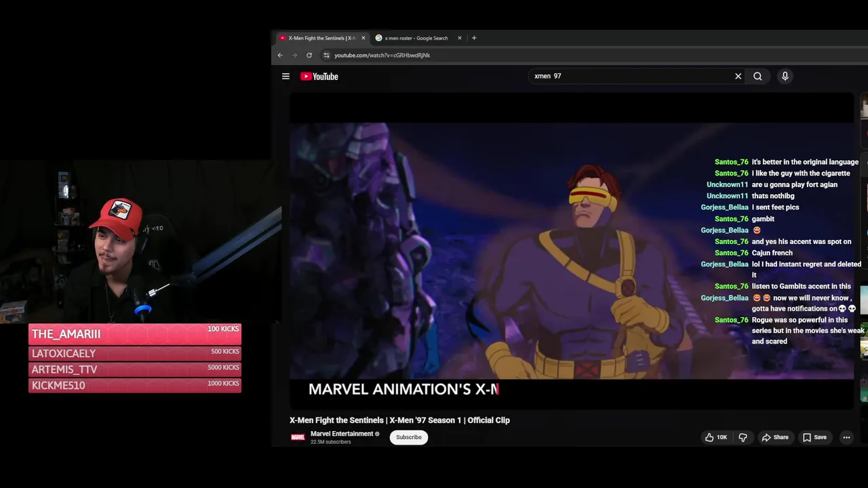This screenshot has height=488, width=868.
Task: Click LATOXICAELY leaderboard row
Action: coord(134,353)
